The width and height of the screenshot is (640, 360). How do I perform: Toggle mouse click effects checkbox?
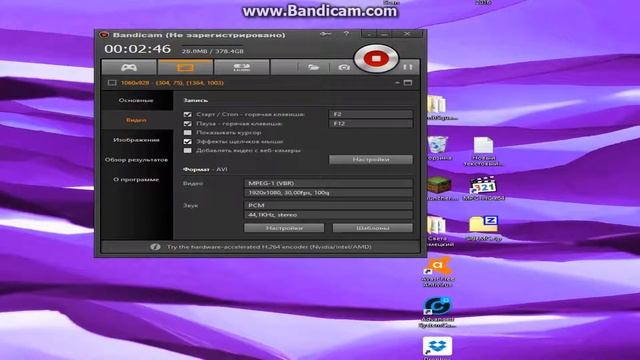click(187, 141)
